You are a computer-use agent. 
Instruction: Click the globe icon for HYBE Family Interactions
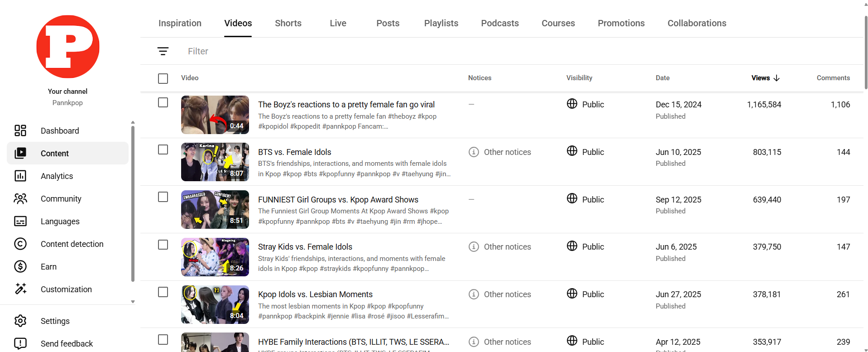(x=572, y=341)
